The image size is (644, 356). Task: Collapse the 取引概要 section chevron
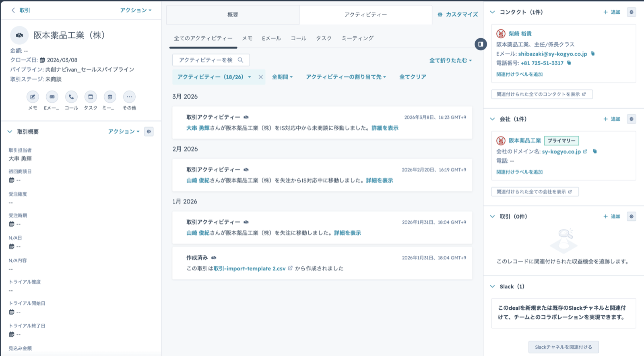pyautogui.click(x=10, y=132)
